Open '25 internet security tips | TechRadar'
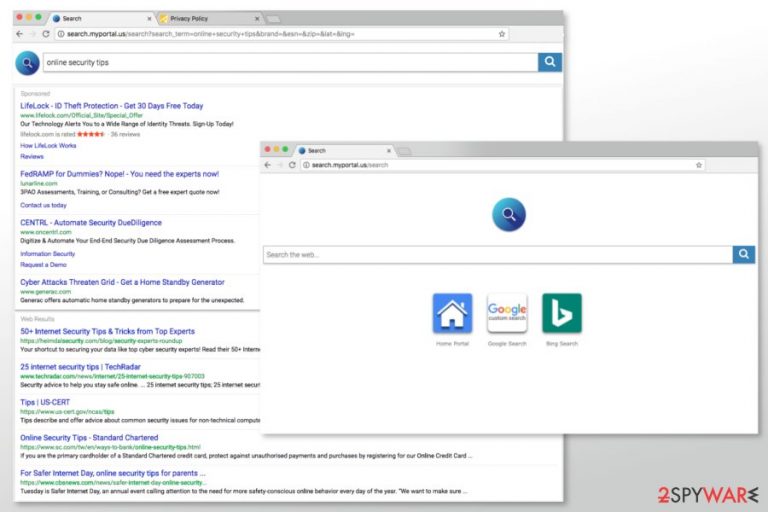 pyautogui.click(x=80, y=366)
